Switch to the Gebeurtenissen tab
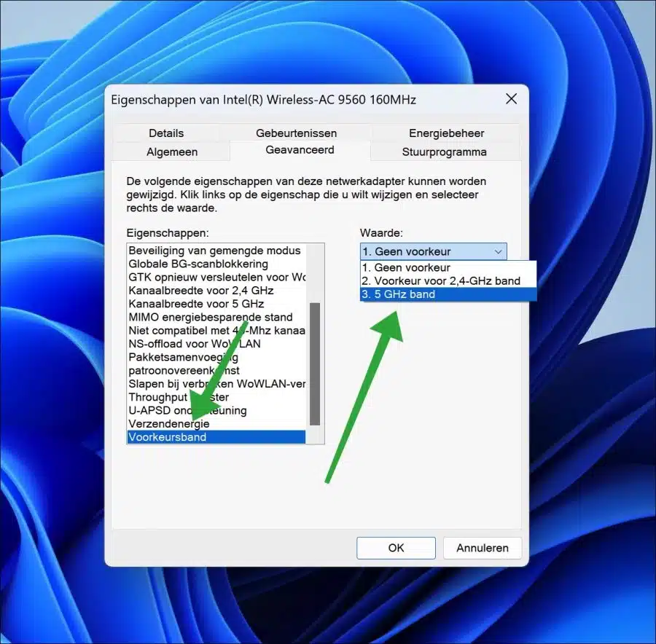Screen dimensions: 656x644 [x=296, y=133]
